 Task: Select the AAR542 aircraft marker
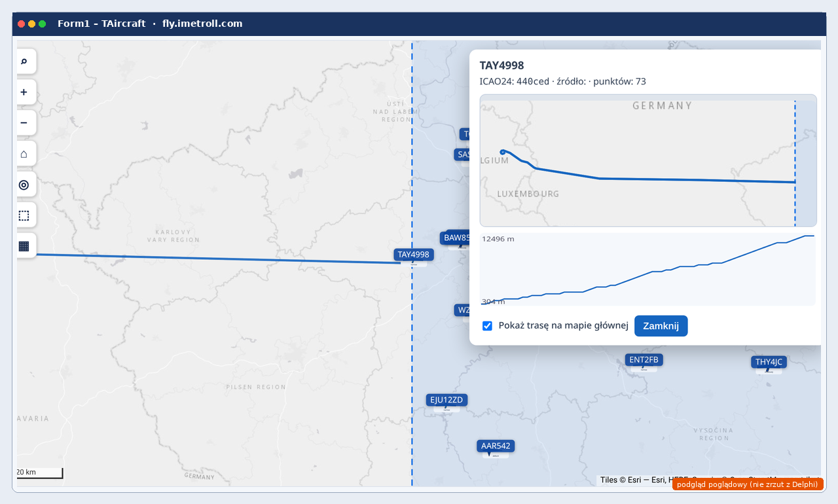point(496,446)
